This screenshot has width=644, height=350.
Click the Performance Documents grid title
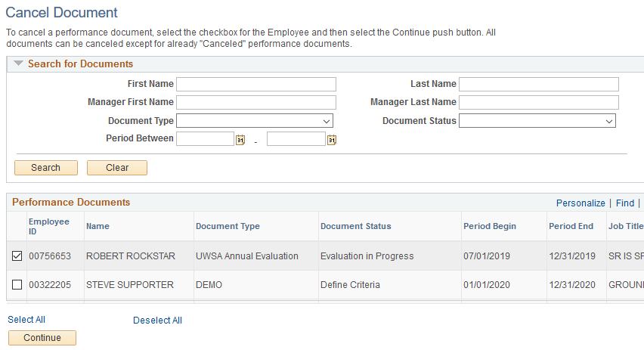71,202
